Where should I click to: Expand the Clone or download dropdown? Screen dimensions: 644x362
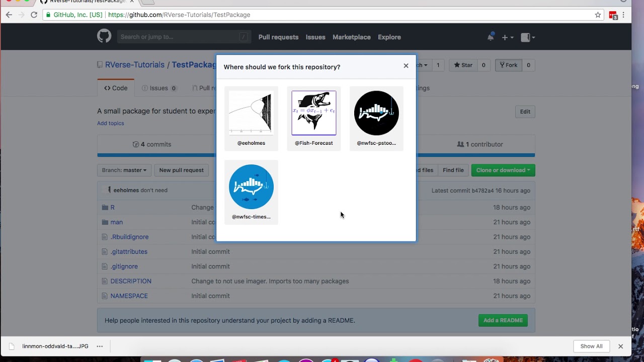tap(503, 170)
